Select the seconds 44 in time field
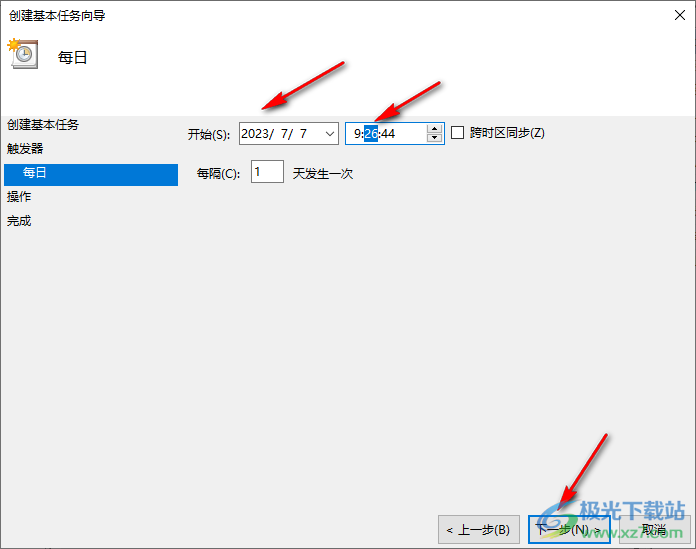This screenshot has width=696, height=549. pos(388,134)
